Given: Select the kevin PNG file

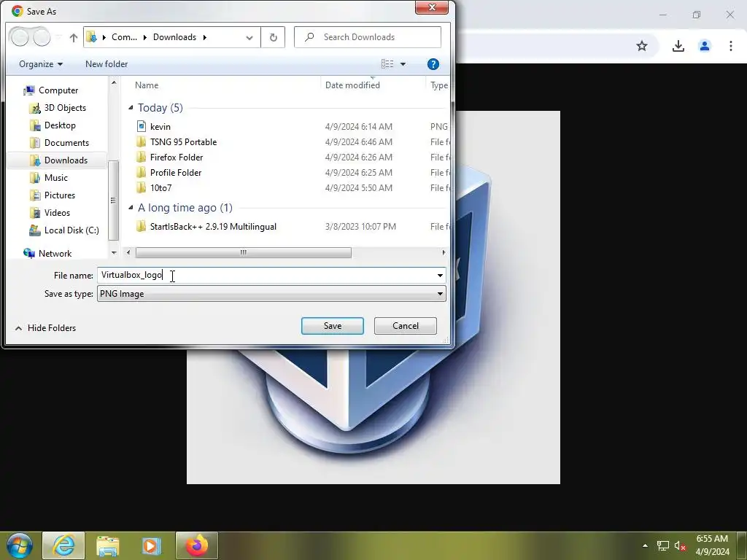Looking at the screenshot, I should pos(160,127).
